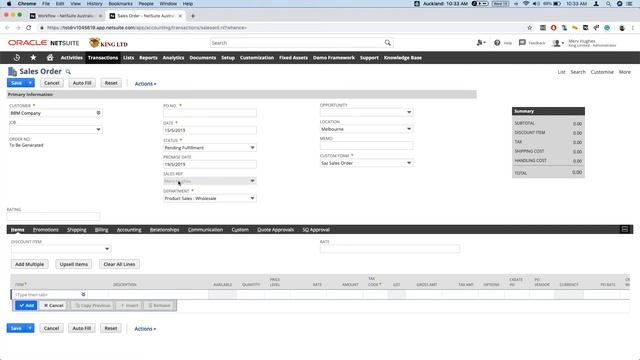Open the Transactions menu
The height and width of the screenshot is (360, 640).
click(x=103, y=58)
